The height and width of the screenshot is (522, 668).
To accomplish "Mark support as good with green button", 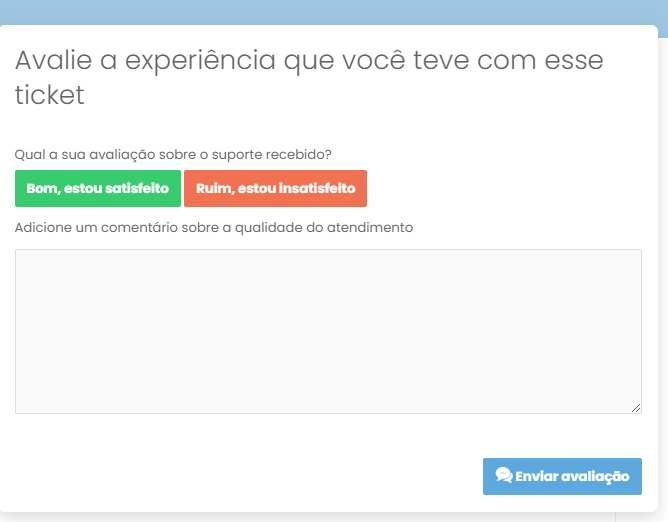I will tap(98, 188).
